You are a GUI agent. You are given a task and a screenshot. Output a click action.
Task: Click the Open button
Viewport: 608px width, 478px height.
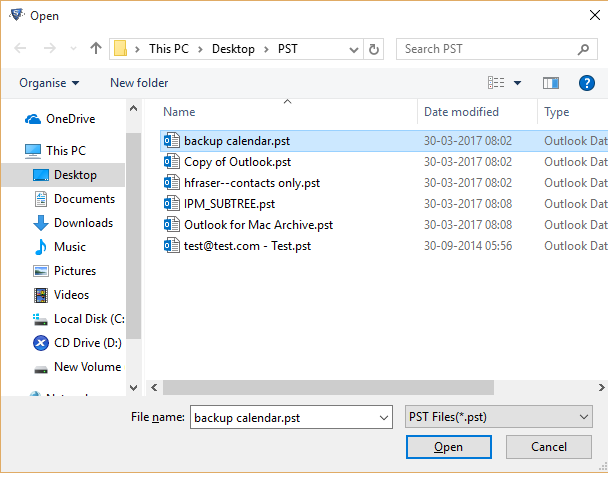449,447
